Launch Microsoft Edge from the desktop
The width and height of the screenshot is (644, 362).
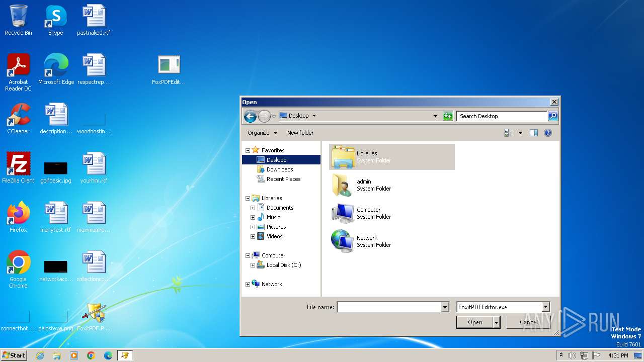pyautogui.click(x=56, y=69)
